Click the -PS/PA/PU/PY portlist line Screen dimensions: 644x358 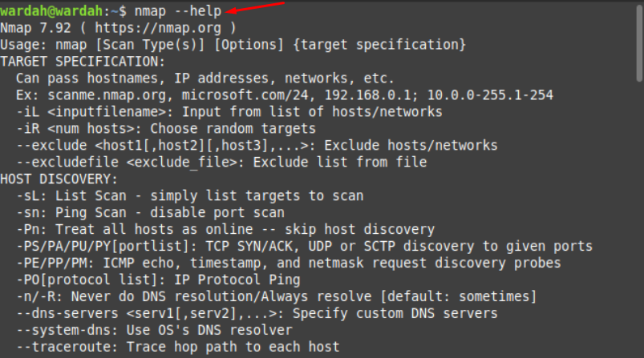pyautogui.click(x=304, y=247)
